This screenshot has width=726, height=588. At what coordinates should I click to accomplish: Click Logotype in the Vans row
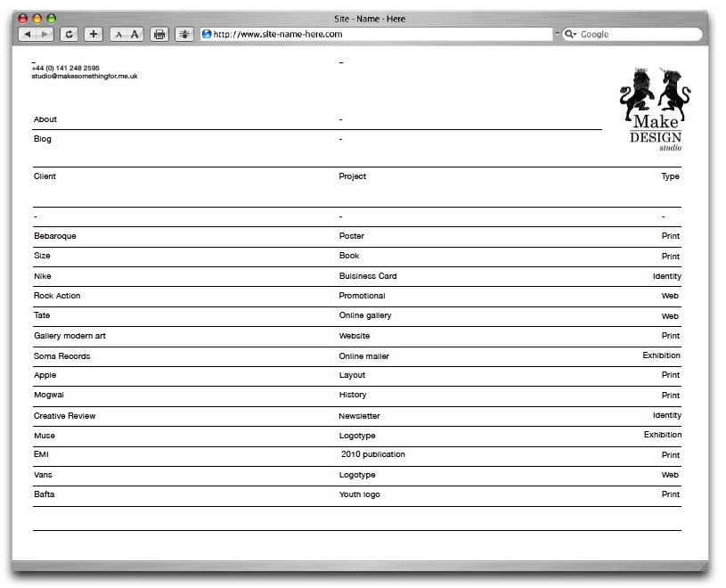(x=357, y=475)
